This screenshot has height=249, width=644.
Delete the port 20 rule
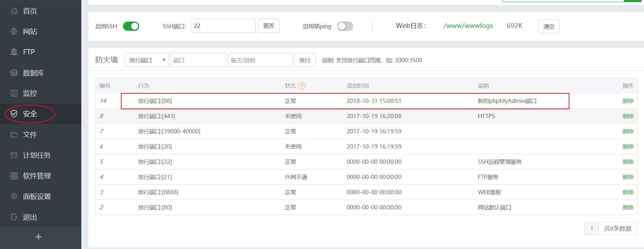[x=628, y=146]
